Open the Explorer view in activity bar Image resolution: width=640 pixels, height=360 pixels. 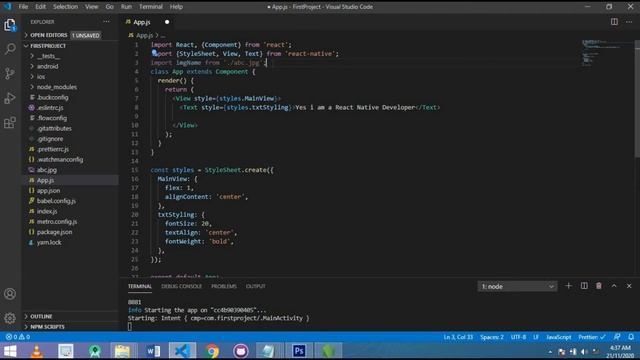[x=10, y=25]
